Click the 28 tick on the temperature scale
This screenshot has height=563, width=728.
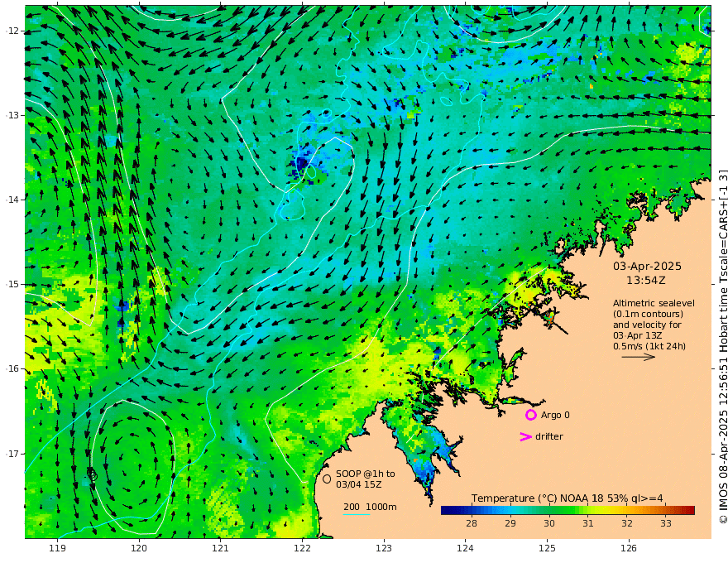(472, 523)
